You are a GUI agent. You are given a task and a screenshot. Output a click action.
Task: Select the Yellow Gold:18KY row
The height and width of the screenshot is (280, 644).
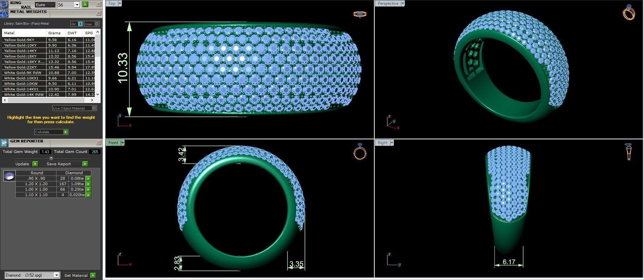pos(49,56)
